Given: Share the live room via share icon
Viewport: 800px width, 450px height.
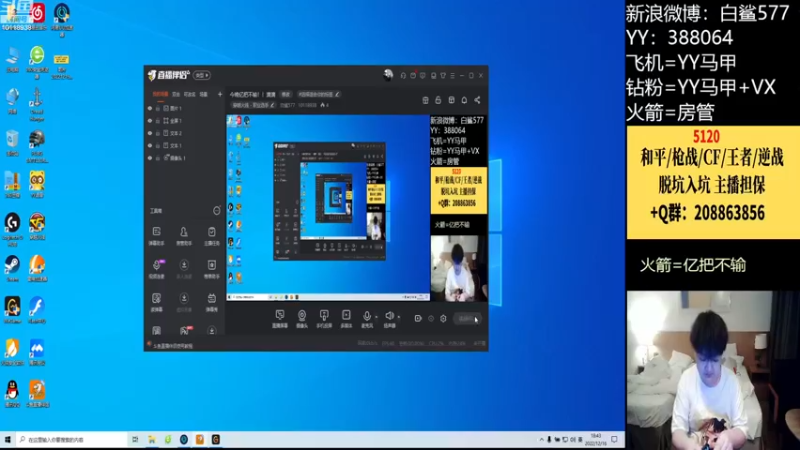Looking at the screenshot, I should pos(477,100).
